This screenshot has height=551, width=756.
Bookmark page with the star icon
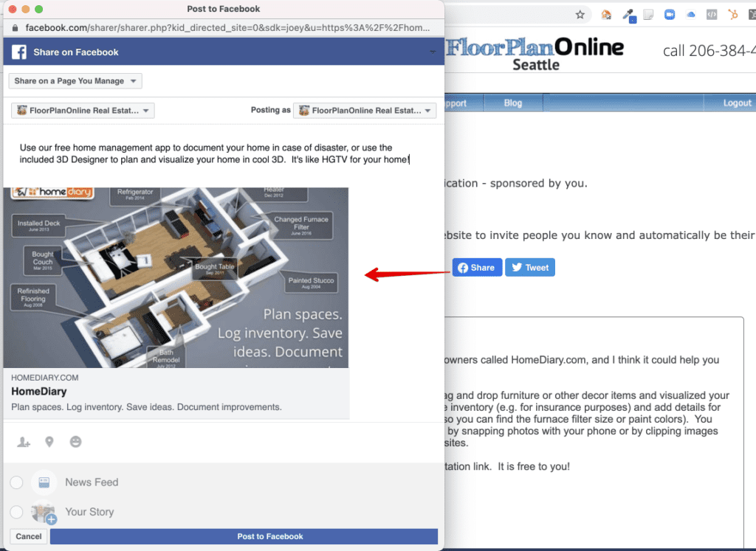580,14
